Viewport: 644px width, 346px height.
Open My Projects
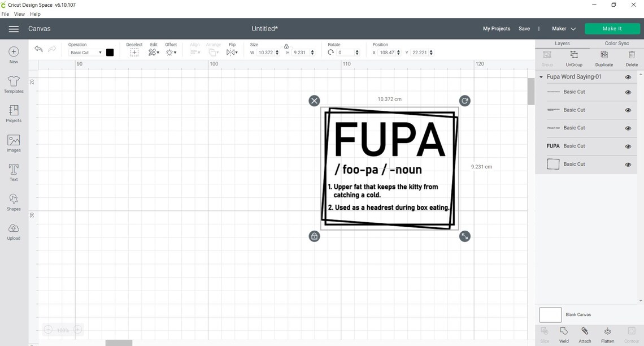tap(496, 28)
